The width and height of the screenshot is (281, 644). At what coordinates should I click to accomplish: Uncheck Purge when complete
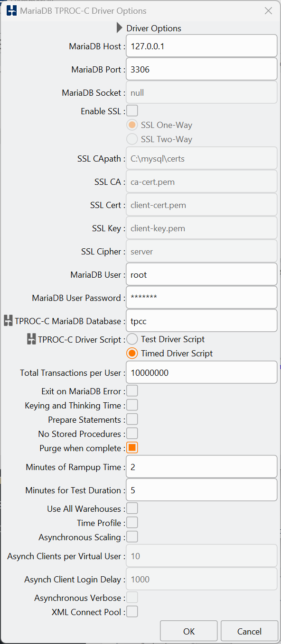coord(132,448)
